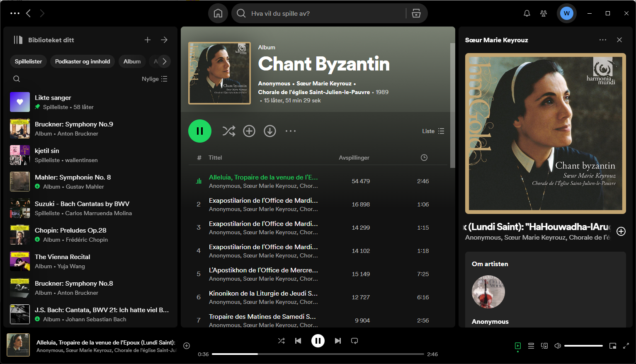Open the user profile menu W
The image size is (636, 364).
point(567,13)
